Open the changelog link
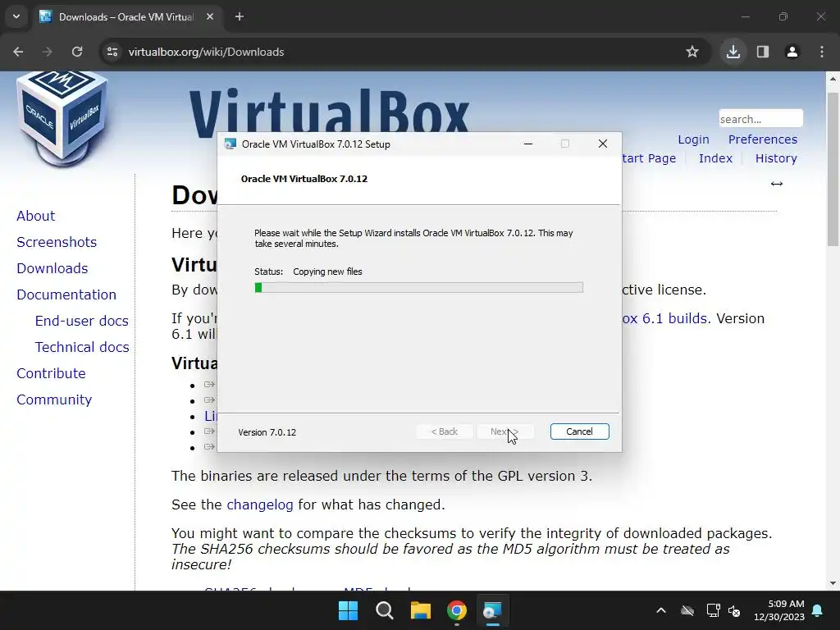The width and height of the screenshot is (840, 630). click(x=260, y=504)
